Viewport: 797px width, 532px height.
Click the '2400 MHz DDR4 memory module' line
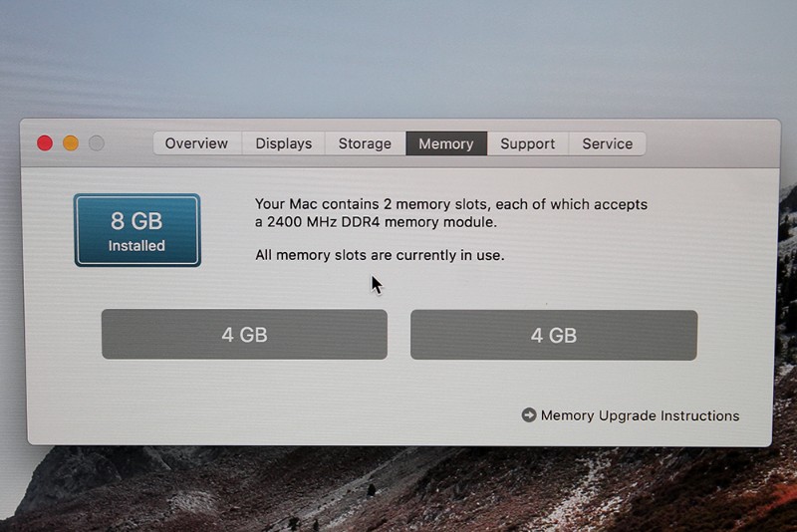[377, 222]
